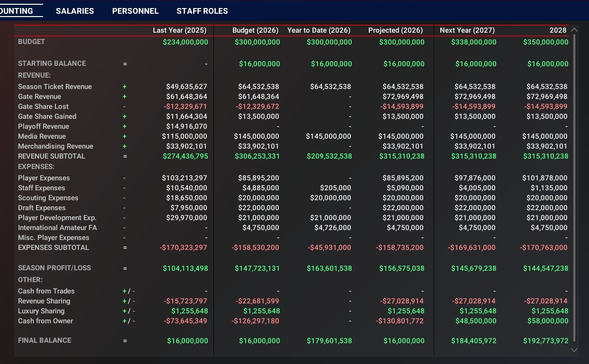
Task: Go to the Staff Roles tab
Action: point(202,11)
